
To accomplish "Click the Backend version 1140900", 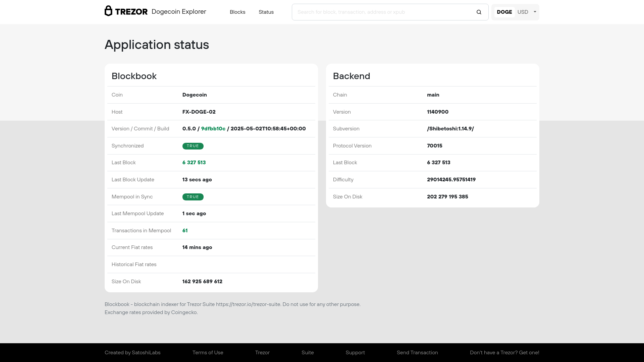I will tap(438, 112).
